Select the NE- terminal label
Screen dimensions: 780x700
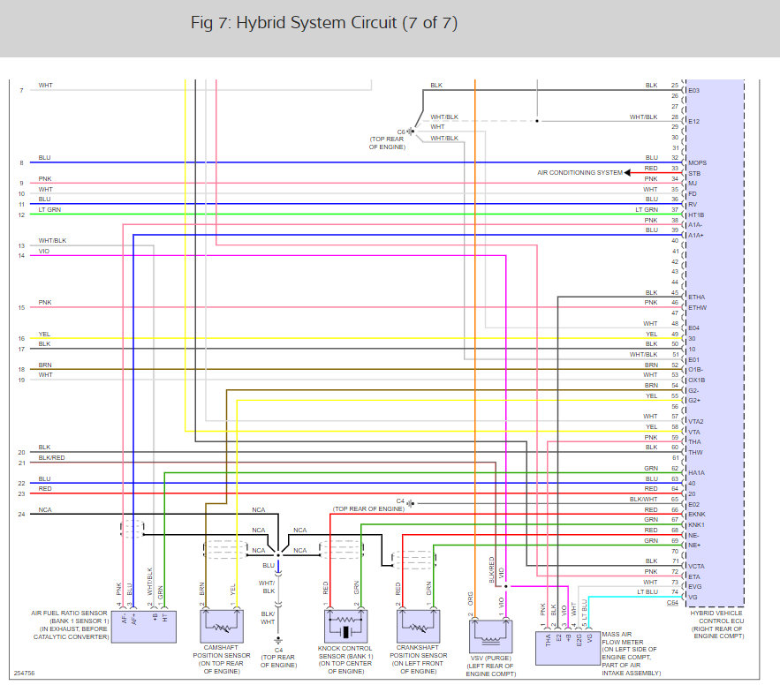point(693,536)
